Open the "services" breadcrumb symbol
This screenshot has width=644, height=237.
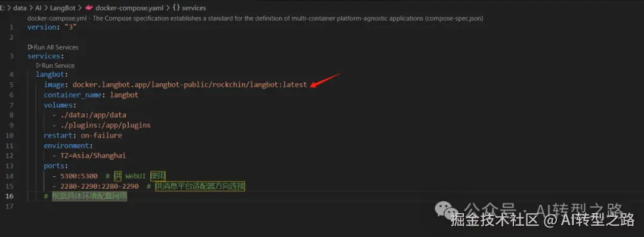[x=194, y=8]
